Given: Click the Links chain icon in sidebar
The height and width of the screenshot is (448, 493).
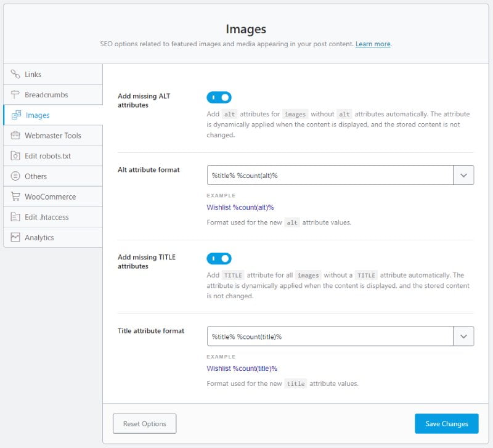Looking at the screenshot, I should (15, 75).
